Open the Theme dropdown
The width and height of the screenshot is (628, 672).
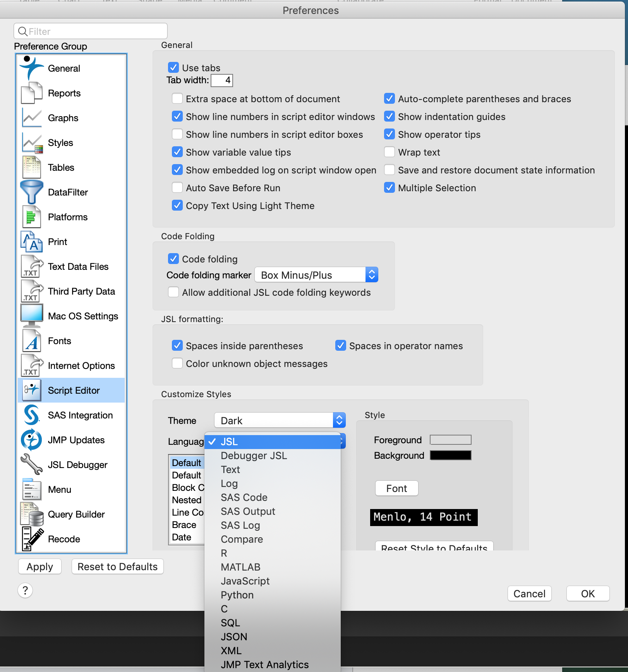coord(280,420)
